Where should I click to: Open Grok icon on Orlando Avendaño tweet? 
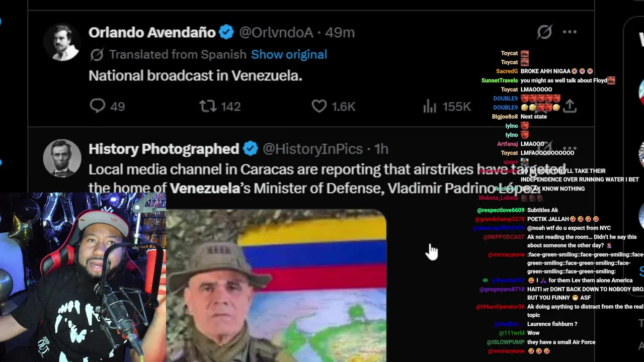[x=544, y=32]
